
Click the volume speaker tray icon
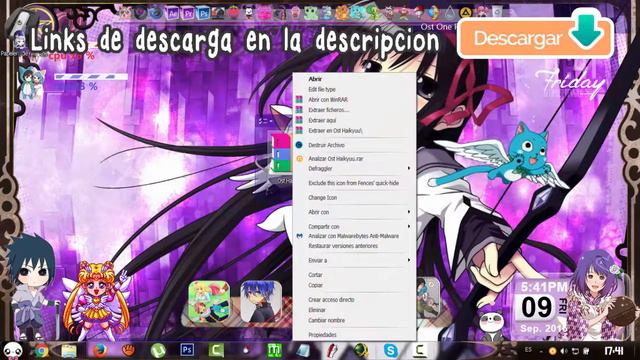click(x=564, y=351)
